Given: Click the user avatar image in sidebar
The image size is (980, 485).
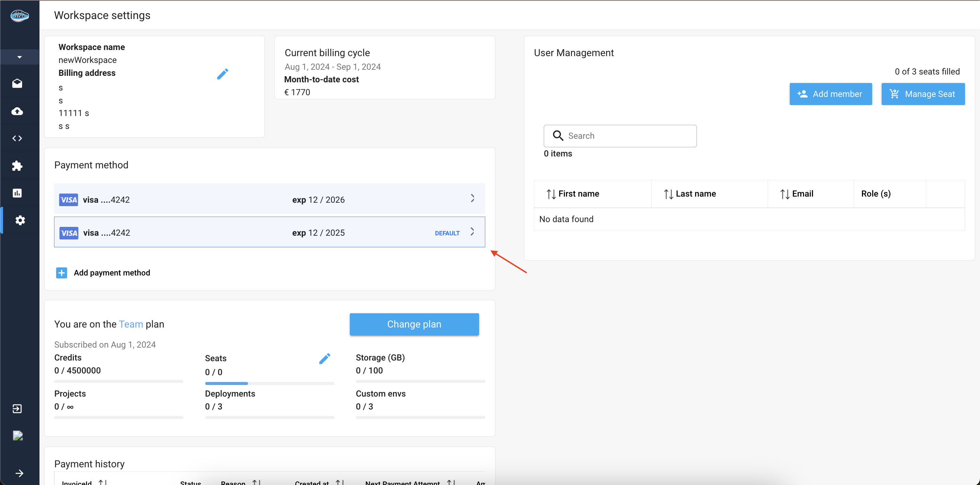Looking at the screenshot, I should click(x=18, y=436).
